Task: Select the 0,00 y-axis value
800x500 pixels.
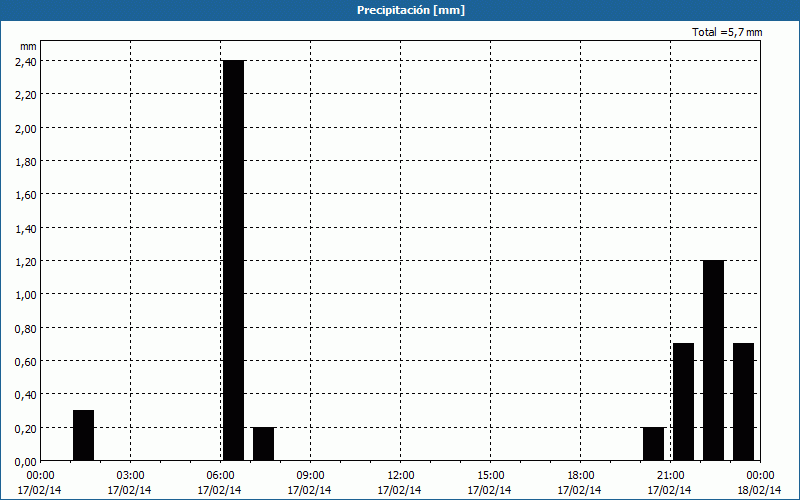Action: (26, 461)
